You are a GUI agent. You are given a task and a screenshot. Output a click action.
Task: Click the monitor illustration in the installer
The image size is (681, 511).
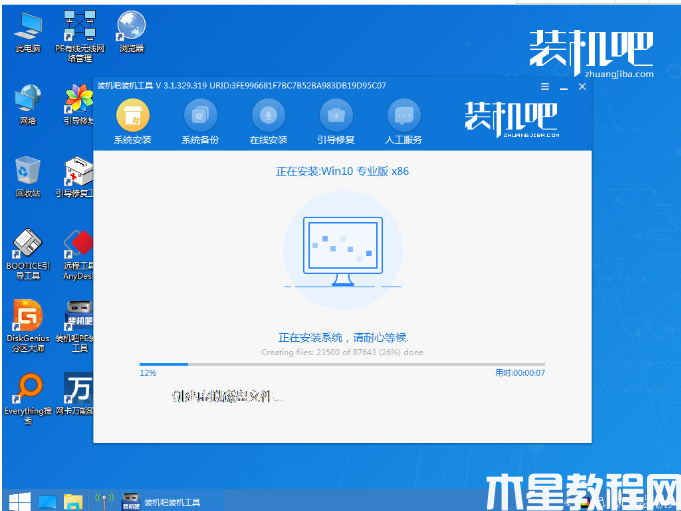pos(343,251)
